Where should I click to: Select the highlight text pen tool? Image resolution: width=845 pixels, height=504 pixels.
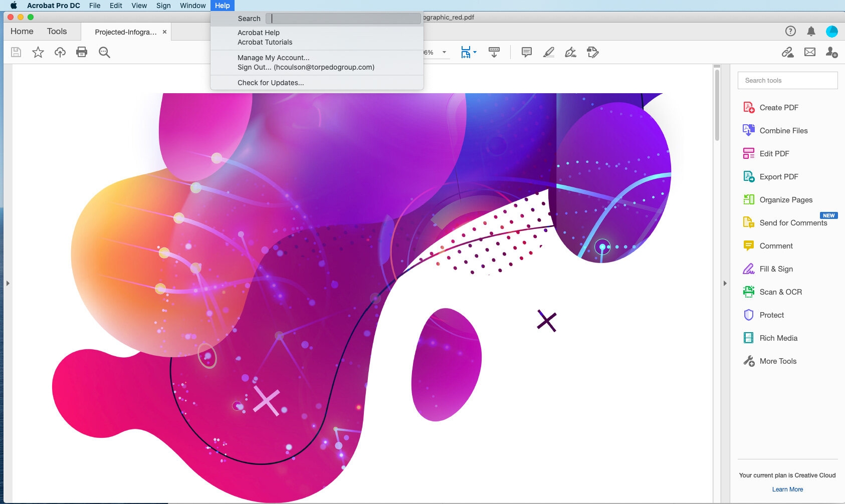tap(549, 52)
